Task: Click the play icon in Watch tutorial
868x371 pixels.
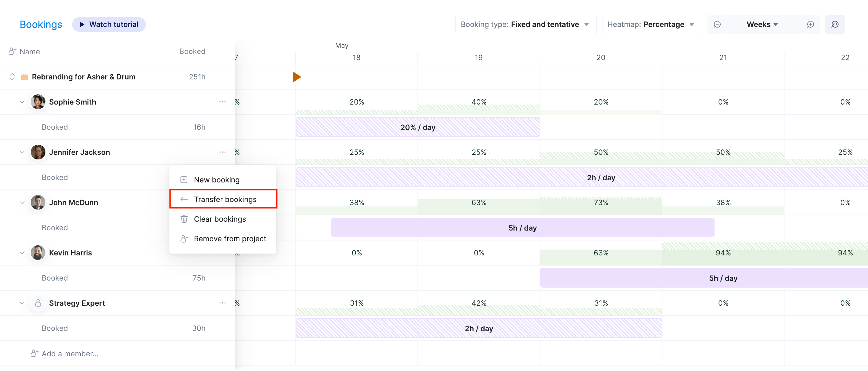Action: (x=82, y=25)
